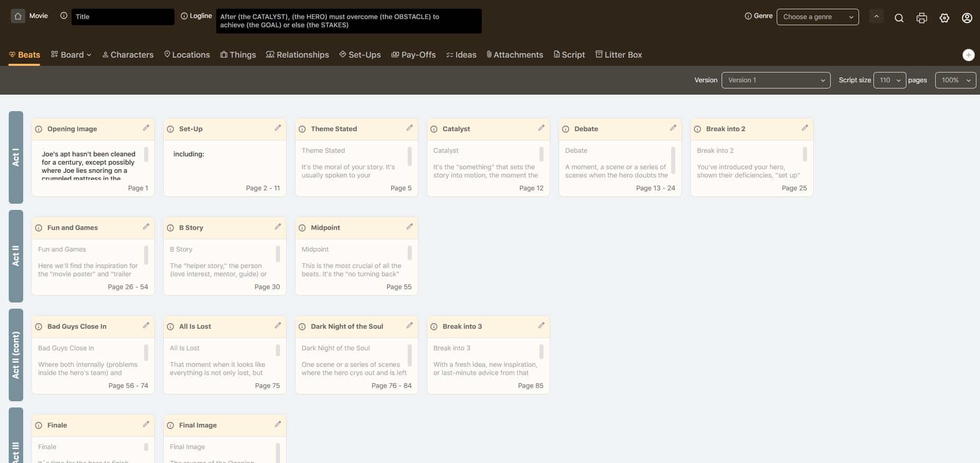
Task: Show info for Midpoint beat
Action: 302,228
